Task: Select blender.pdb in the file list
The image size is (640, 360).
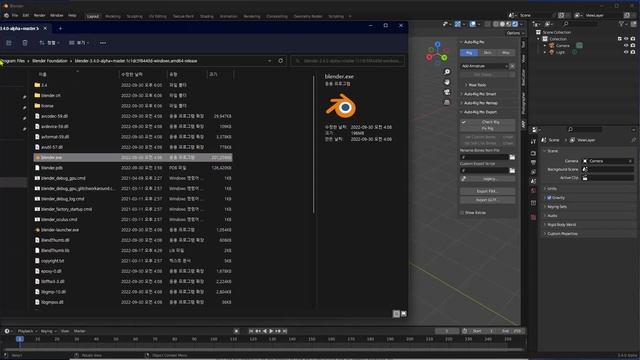Action: [x=133, y=168]
